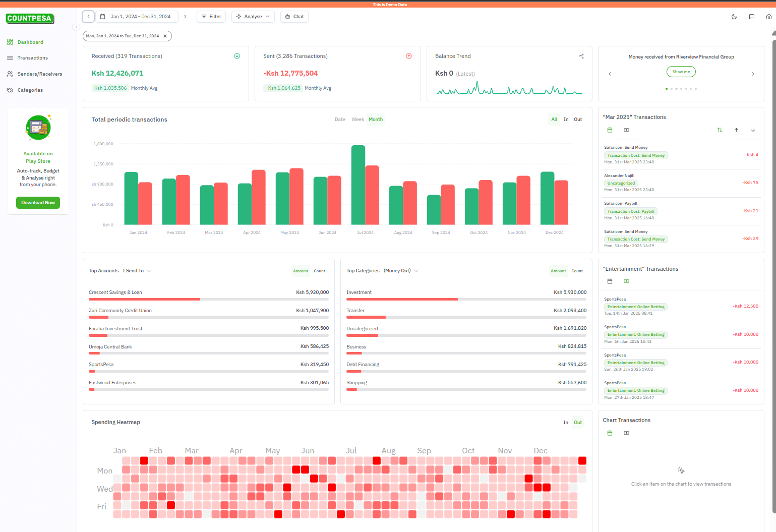Viewport: 776px width, 532px height.
Task: Click the Show me button
Action: [x=681, y=72]
